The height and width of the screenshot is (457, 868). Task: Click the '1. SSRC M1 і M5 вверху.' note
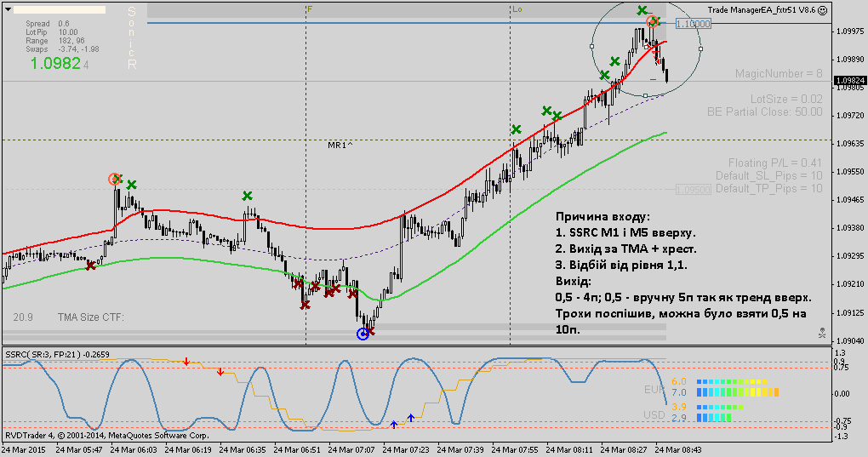click(x=625, y=233)
